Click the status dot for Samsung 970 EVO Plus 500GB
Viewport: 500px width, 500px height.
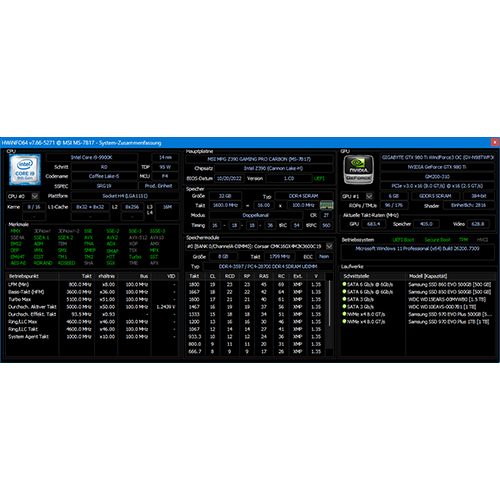click(x=344, y=314)
